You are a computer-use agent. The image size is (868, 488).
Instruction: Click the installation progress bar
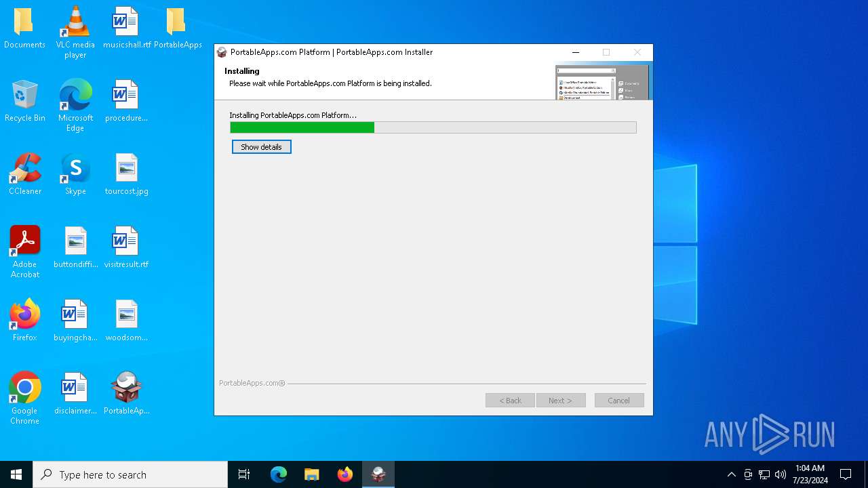[x=433, y=127]
